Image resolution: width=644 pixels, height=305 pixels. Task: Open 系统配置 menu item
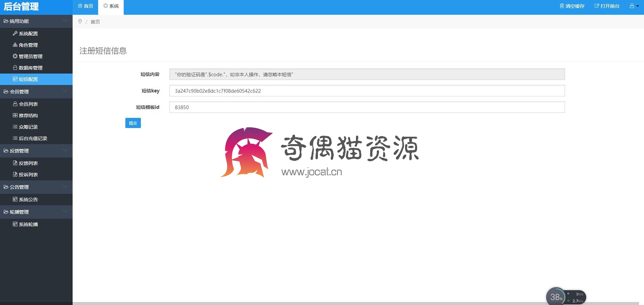point(36,34)
